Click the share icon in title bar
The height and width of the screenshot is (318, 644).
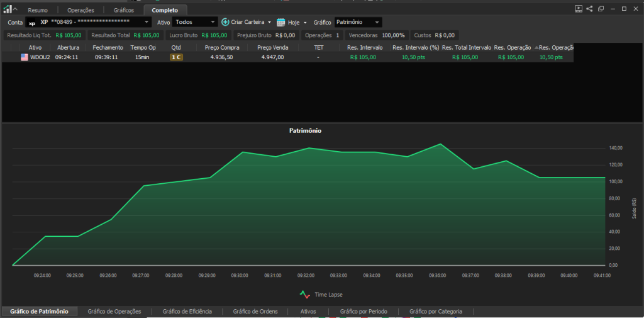(x=589, y=9)
